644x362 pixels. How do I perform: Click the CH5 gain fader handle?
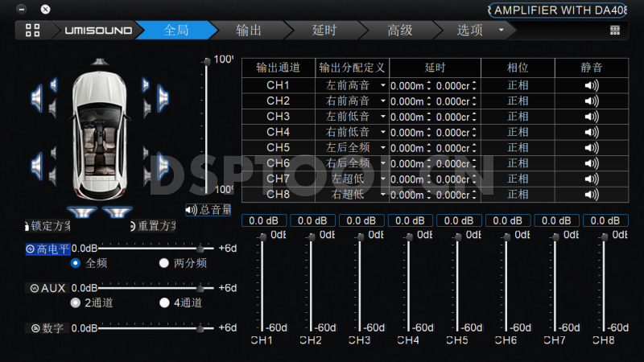coord(458,237)
